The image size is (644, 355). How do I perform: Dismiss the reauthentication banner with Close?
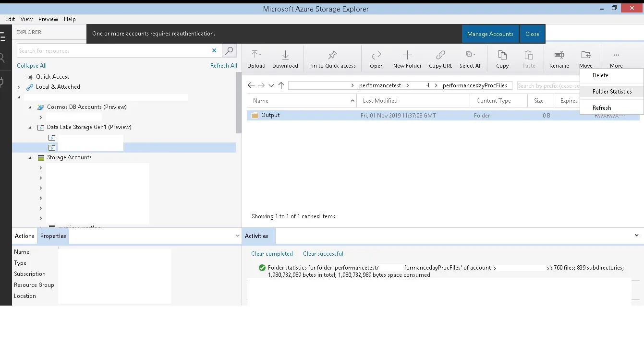click(x=532, y=34)
